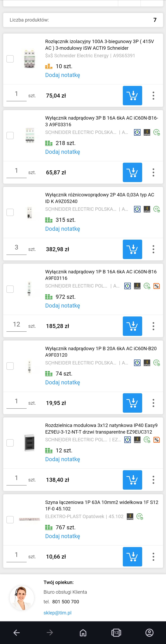Navigate back with the bottom arrow
166x644 pixels.
point(17,632)
